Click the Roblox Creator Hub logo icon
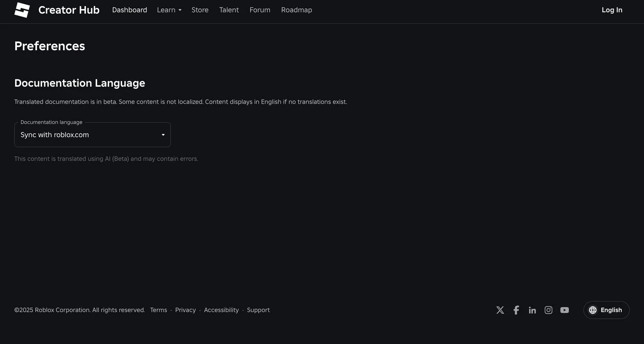644x344 pixels. click(x=22, y=10)
